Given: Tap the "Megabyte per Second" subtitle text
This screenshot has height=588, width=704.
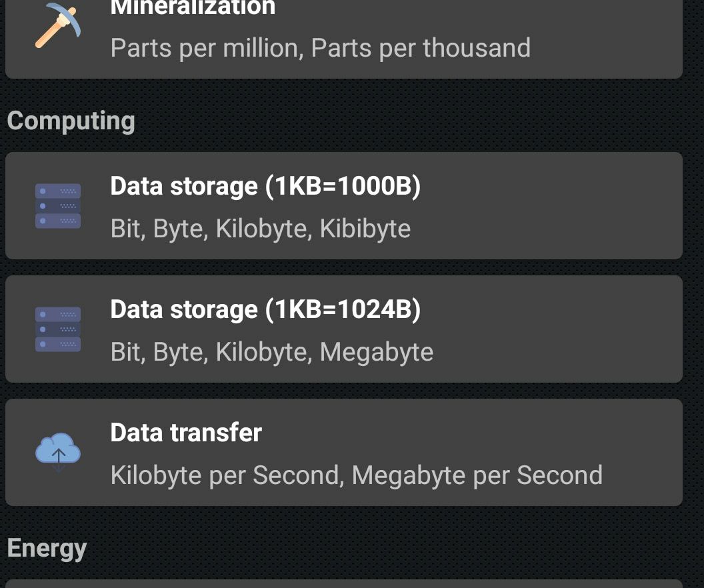Looking at the screenshot, I should [x=477, y=475].
